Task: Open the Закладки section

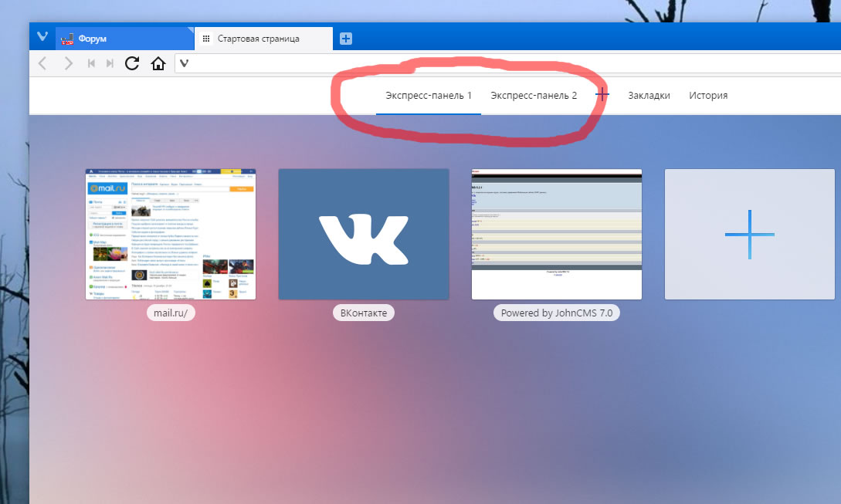Action: click(649, 96)
